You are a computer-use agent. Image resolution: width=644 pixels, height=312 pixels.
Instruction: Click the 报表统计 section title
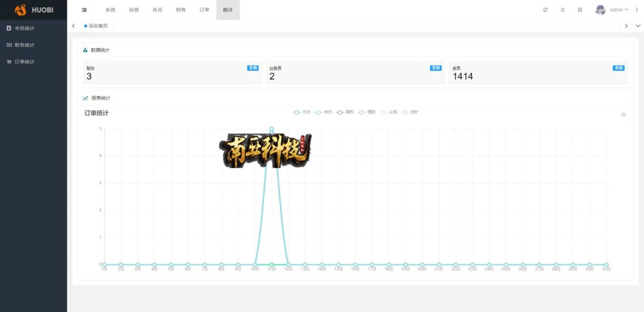pos(100,98)
